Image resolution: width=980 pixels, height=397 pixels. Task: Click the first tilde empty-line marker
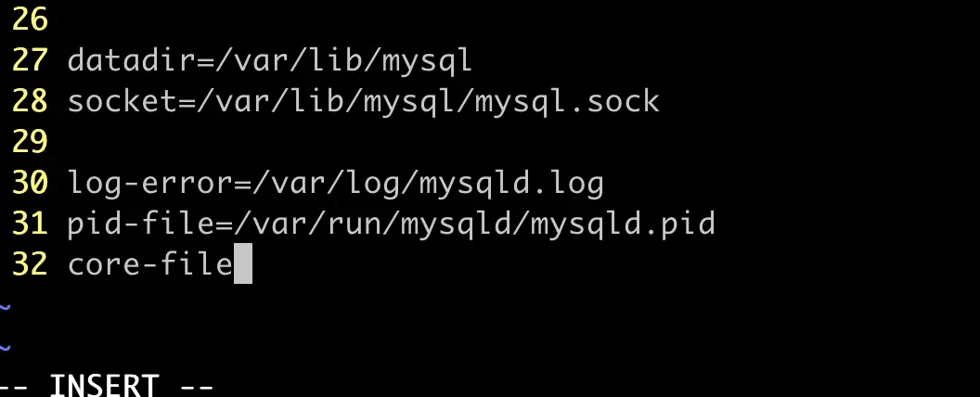pos(5,306)
